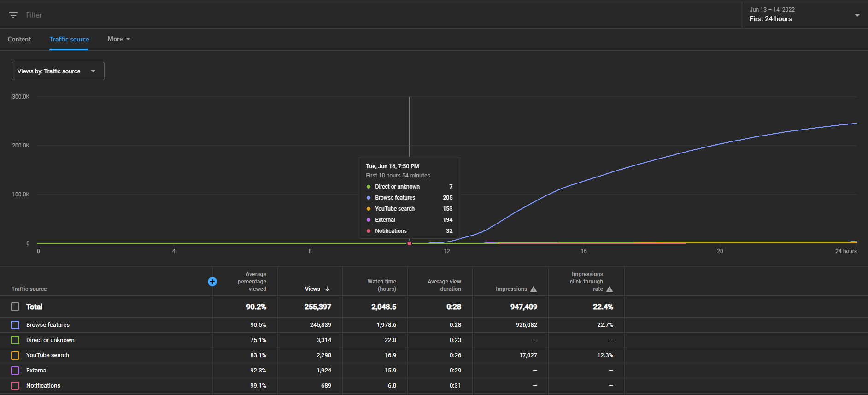Click the filter lines icon
The width and height of the screenshot is (868, 395).
tap(13, 15)
